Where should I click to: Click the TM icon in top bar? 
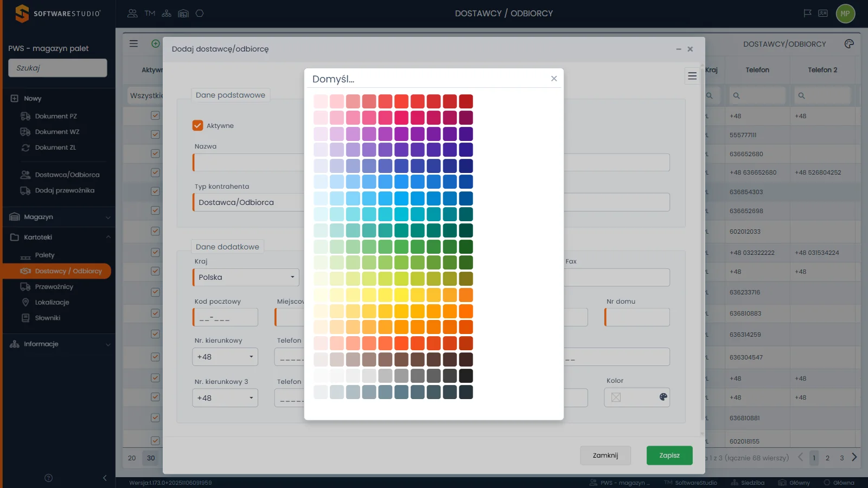point(150,14)
